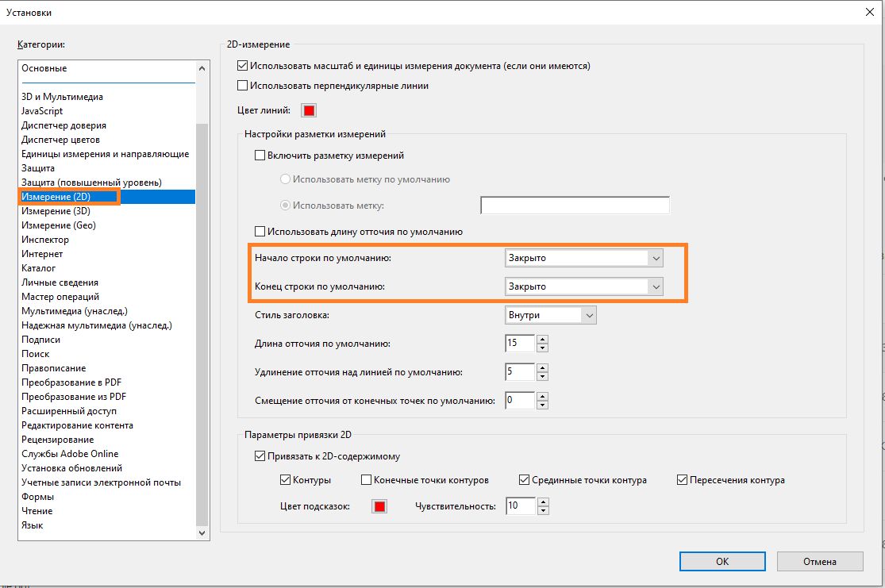
Task: Select "Правописание" category
Action: pyautogui.click(x=54, y=368)
